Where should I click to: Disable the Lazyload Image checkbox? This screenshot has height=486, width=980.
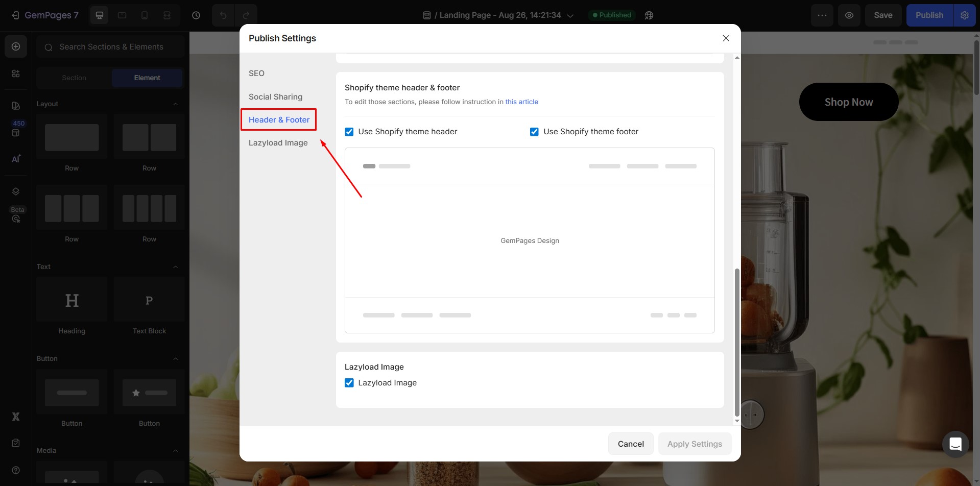tap(349, 382)
